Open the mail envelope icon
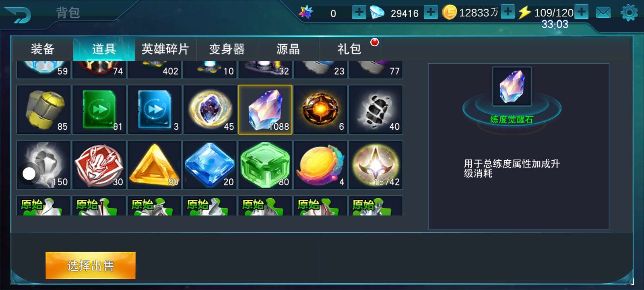 click(603, 13)
